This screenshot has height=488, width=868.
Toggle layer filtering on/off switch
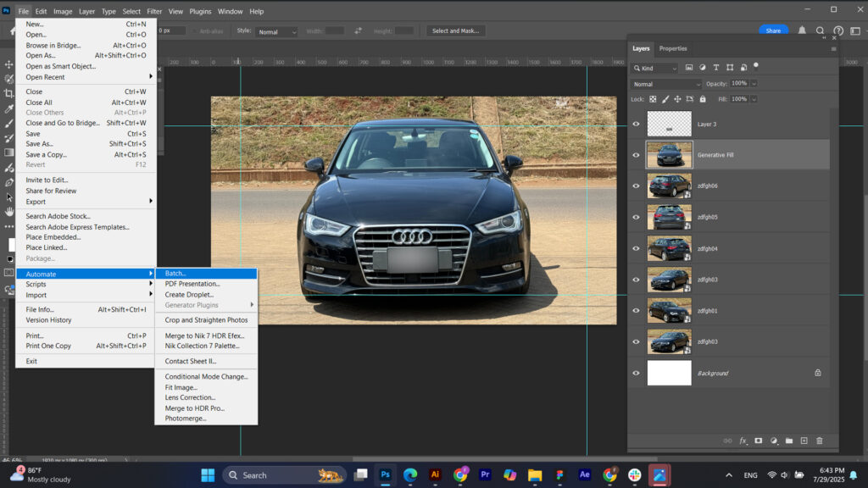(x=756, y=66)
